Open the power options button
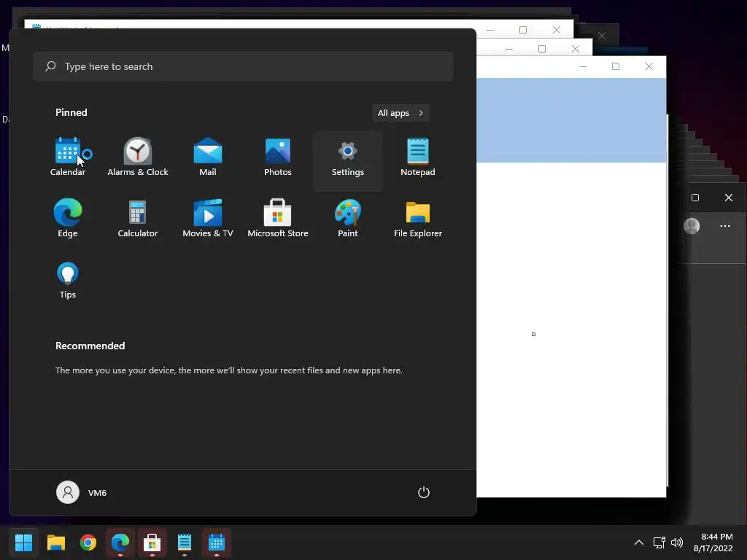 pos(424,492)
